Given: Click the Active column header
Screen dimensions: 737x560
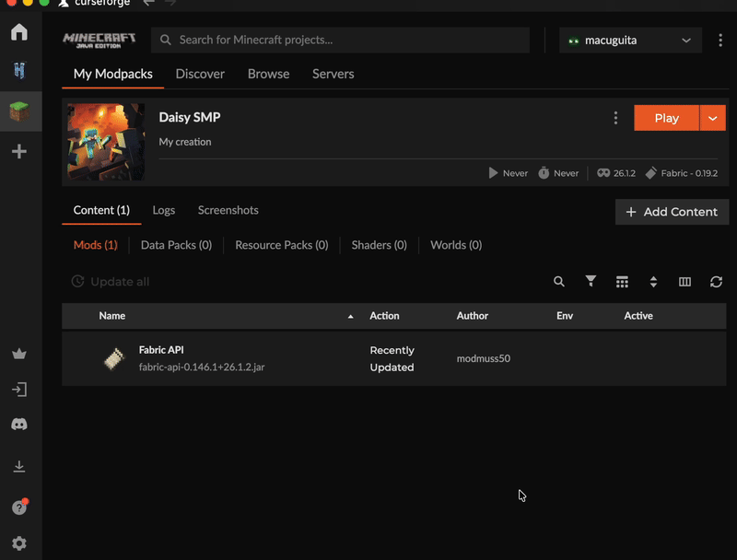Looking at the screenshot, I should 638,316.
